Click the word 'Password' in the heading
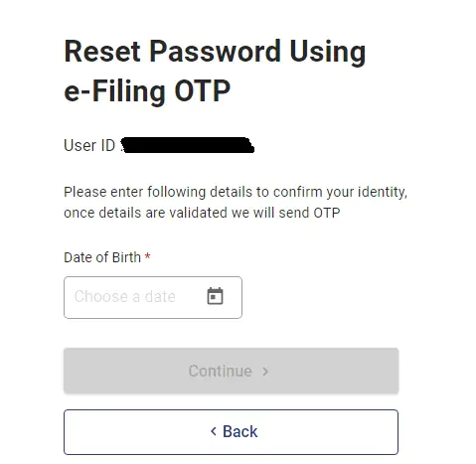Viewport: 476px width, 464px height. 216,52
